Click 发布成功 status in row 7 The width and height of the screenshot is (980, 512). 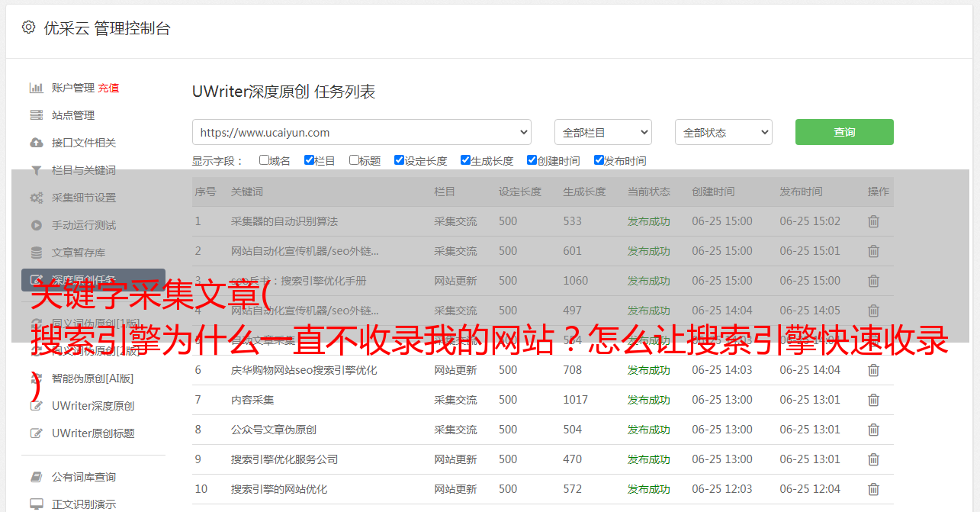(x=649, y=400)
